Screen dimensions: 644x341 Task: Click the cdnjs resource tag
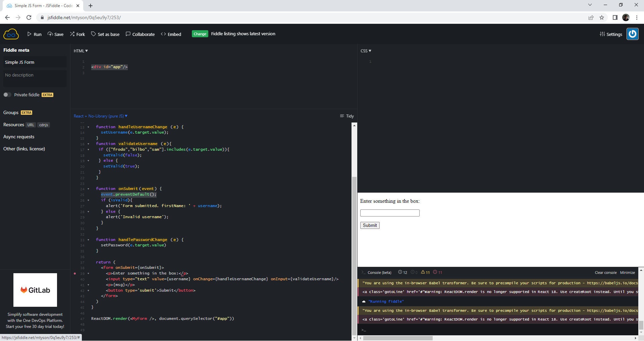[44, 125]
